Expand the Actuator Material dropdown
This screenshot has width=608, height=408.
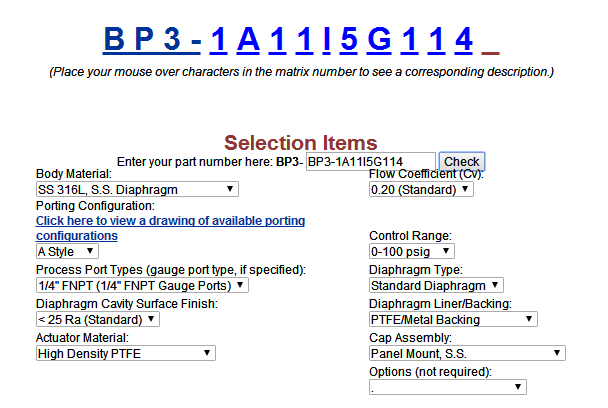pos(126,353)
